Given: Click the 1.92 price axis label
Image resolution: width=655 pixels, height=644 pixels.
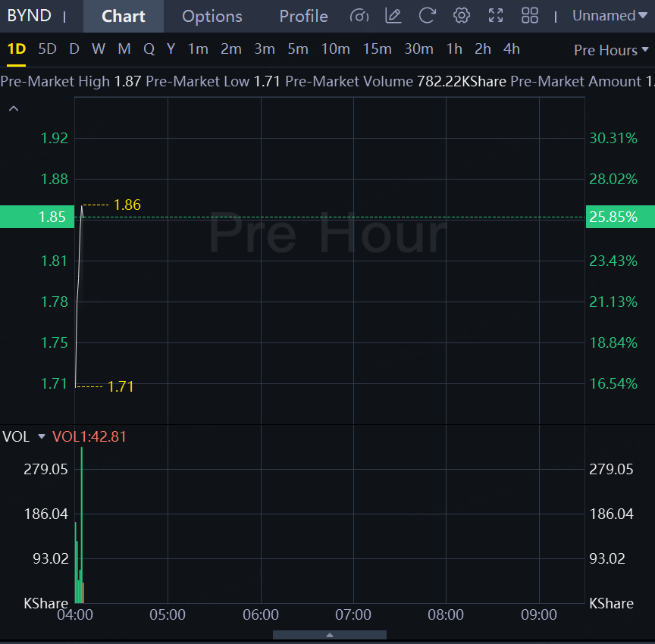Looking at the screenshot, I should click(55, 138).
